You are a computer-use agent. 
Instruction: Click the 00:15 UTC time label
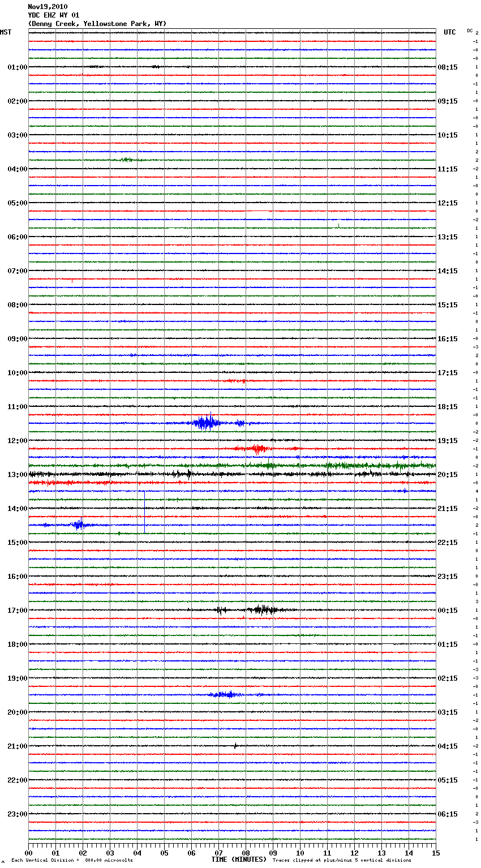(448, 611)
